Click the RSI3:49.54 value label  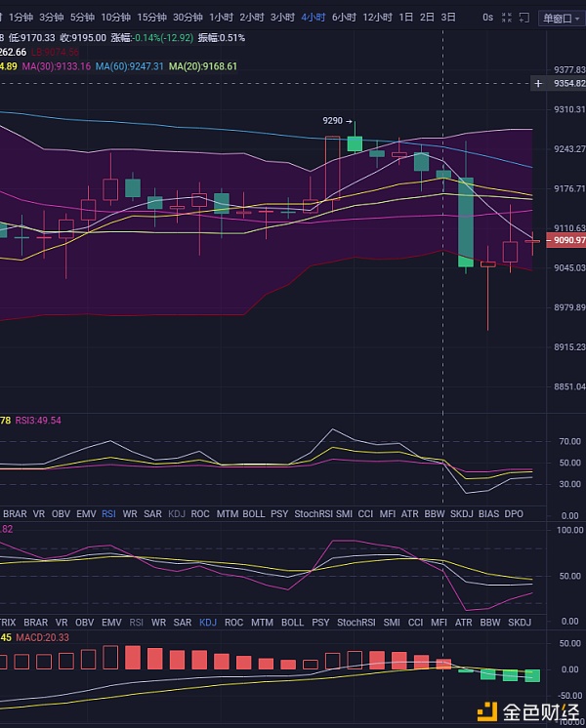click(38, 421)
